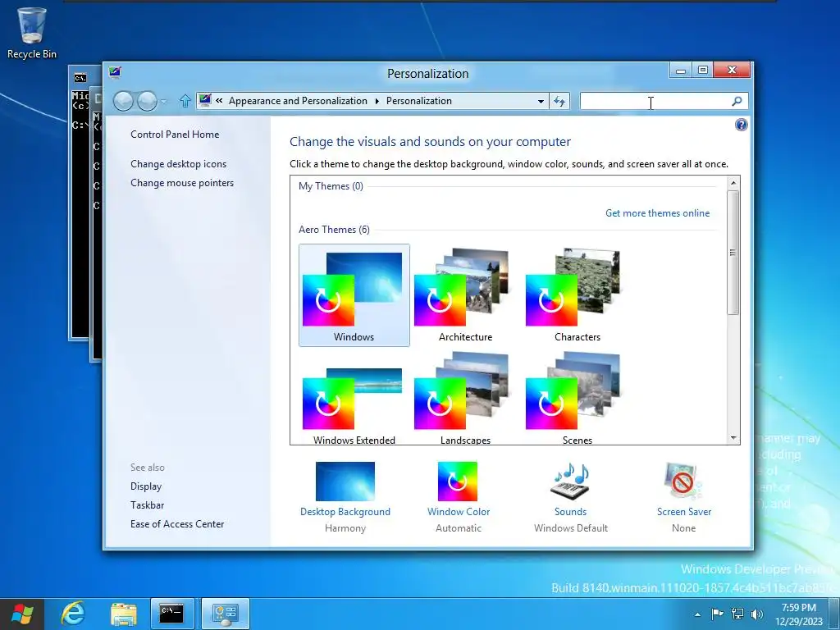Select the Scenes theme
840x630 pixels.
(577, 399)
